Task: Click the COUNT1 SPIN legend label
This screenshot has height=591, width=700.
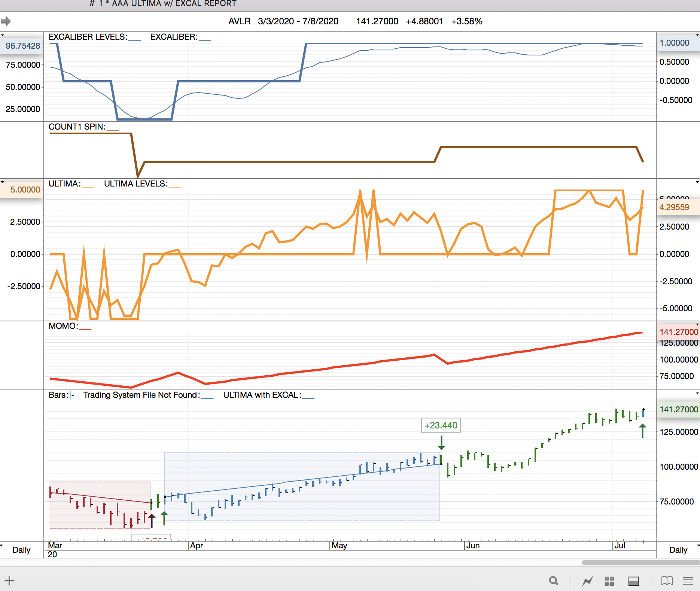Action: 77,127
